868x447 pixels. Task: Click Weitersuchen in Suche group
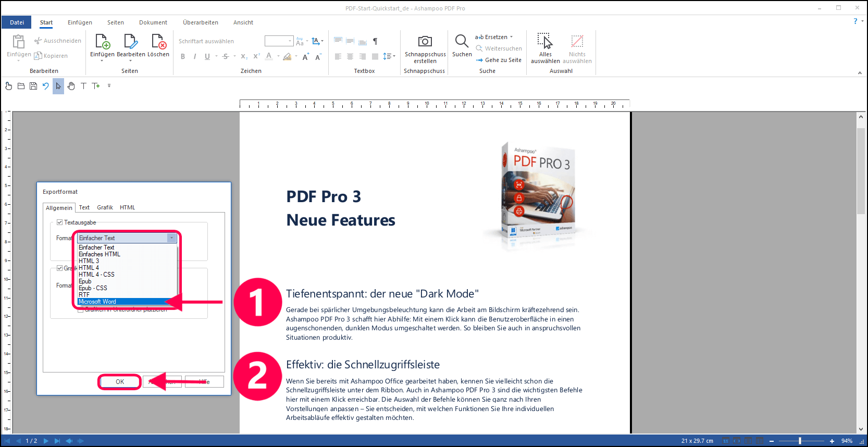tap(499, 48)
